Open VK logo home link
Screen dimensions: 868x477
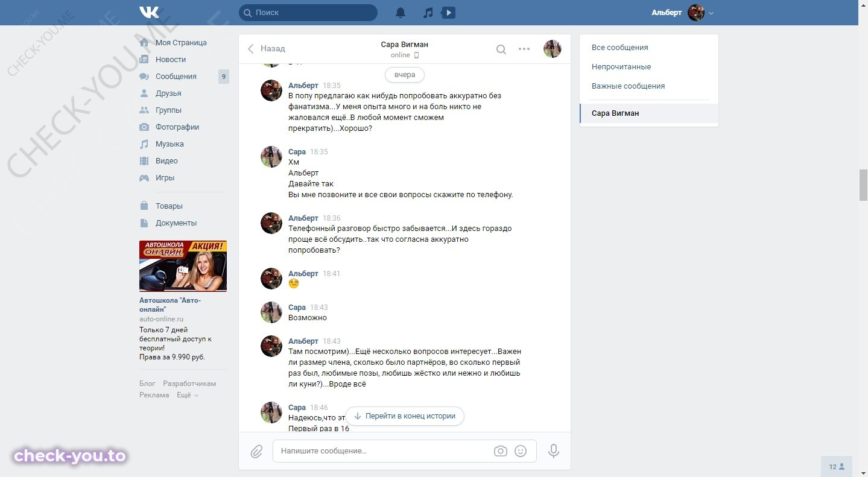click(149, 12)
